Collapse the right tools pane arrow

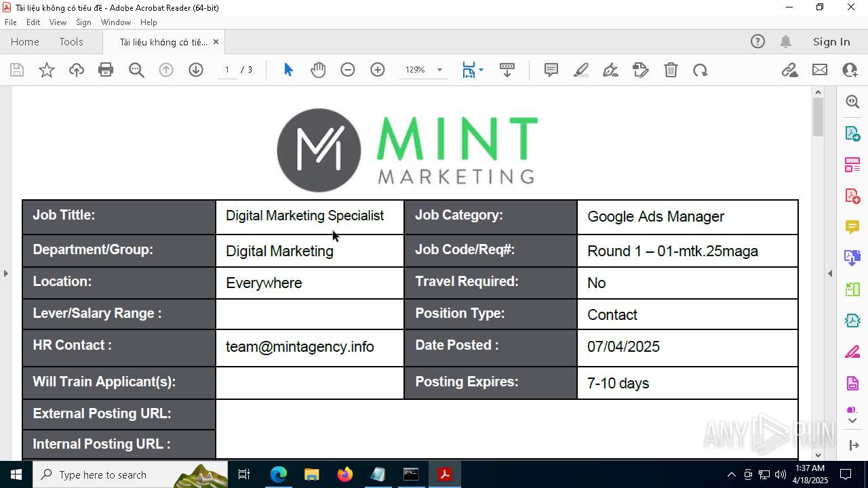[830, 273]
